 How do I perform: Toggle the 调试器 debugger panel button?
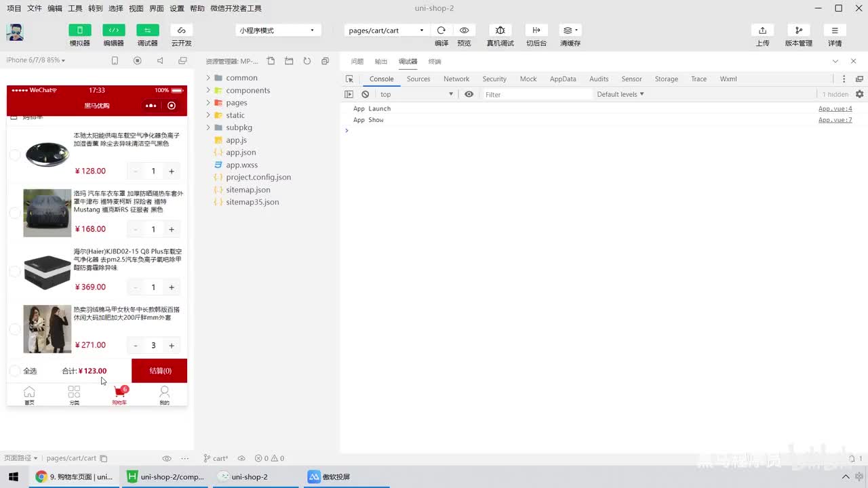click(x=148, y=30)
